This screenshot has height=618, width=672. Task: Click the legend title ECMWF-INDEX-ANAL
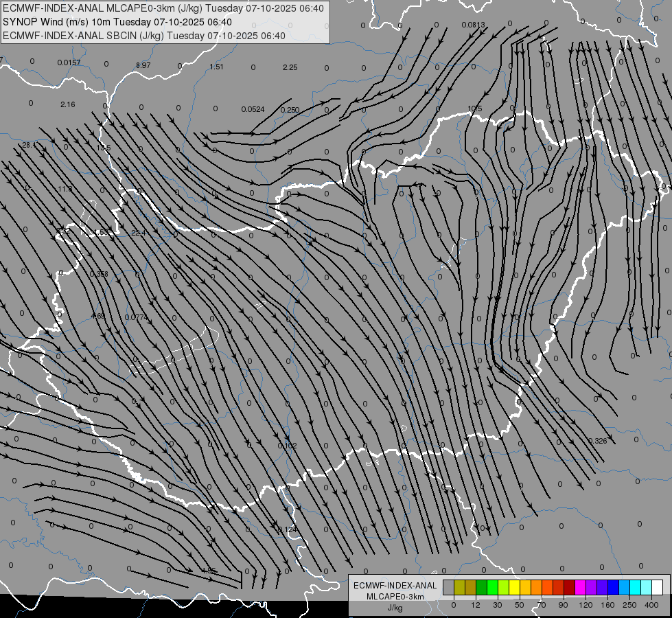point(395,586)
